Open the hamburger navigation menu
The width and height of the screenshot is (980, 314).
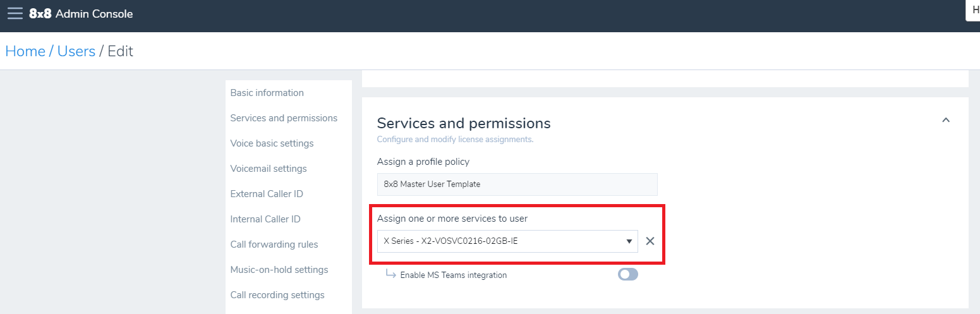coord(15,14)
